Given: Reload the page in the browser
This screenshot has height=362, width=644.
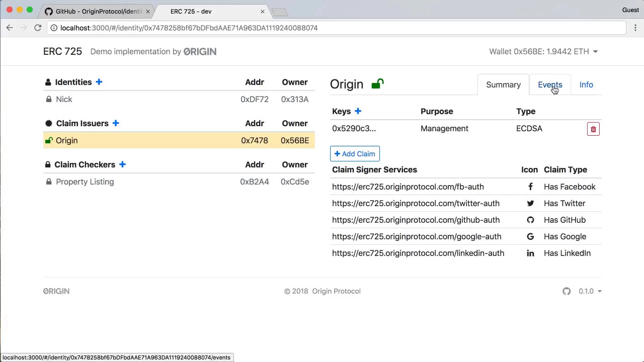Looking at the screenshot, I should coord(38,28).
